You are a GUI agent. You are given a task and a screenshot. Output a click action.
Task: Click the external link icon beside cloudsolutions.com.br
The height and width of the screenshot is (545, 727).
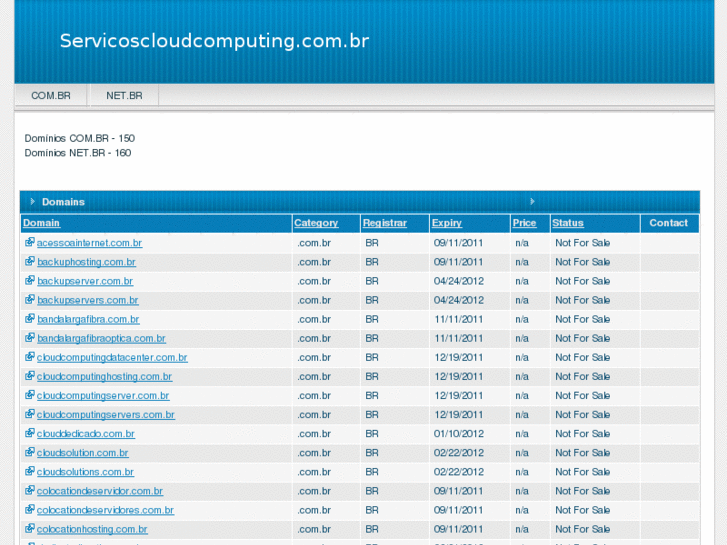coord(30,471)
